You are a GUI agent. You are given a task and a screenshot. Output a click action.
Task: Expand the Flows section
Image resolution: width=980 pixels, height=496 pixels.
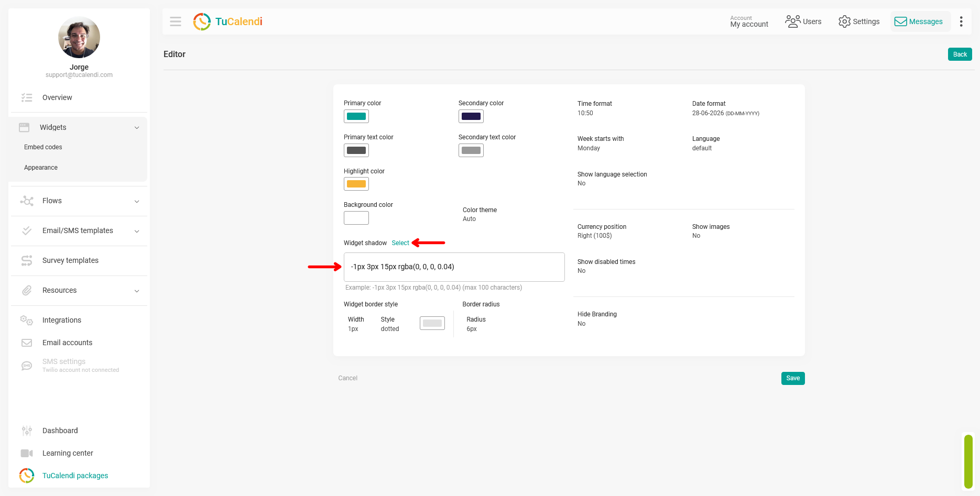[x=79, y=201]
